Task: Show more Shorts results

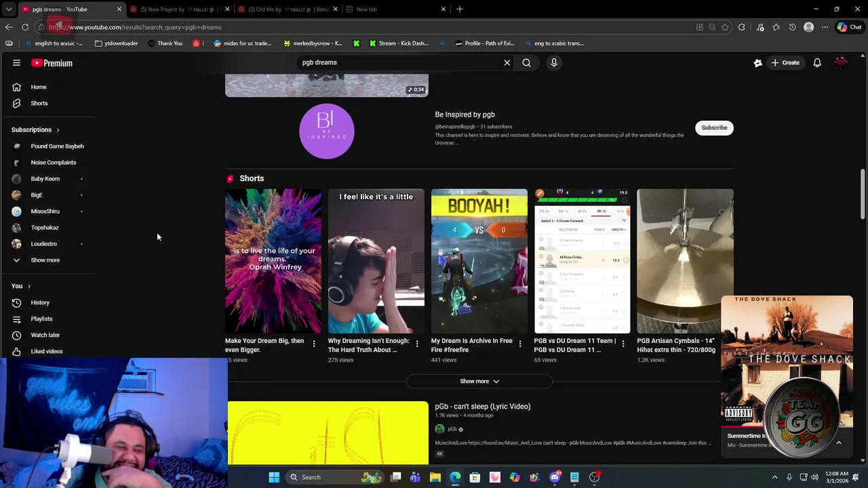Action: pos(479,381)
